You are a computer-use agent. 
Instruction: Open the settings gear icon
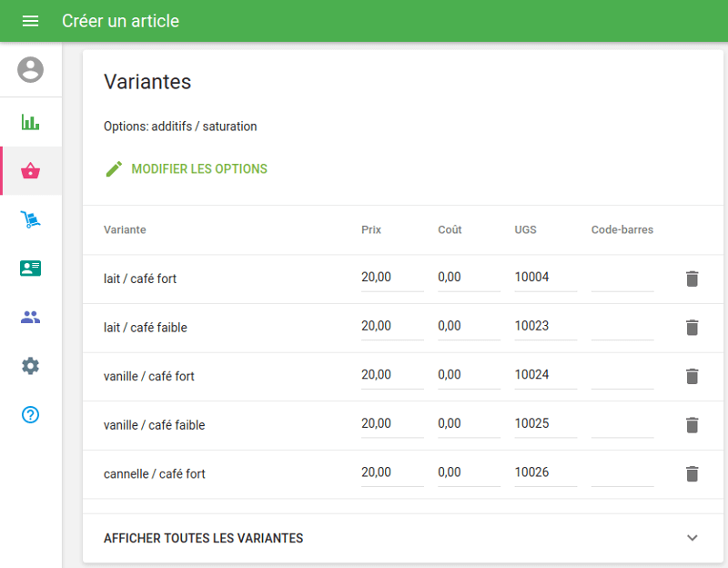pyautogui.click(x=30, y=365)
